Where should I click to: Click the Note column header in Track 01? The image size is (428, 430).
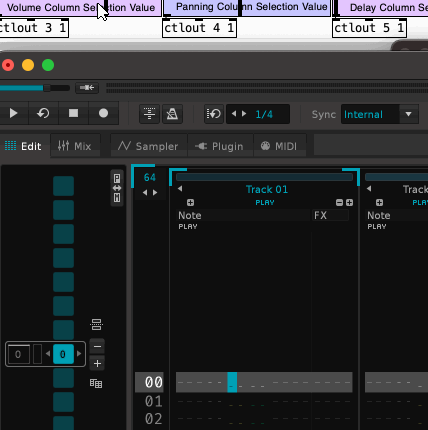coord(243,215)
